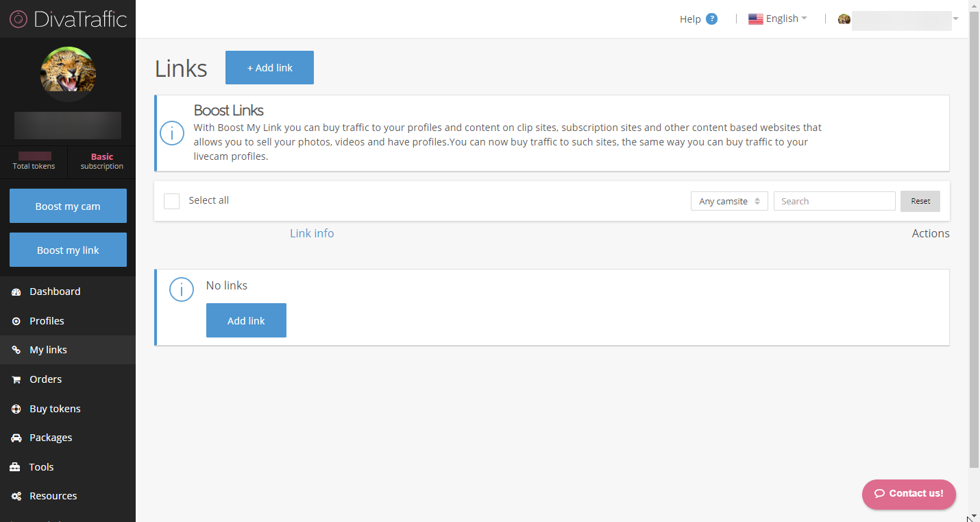The image size is (980, 522).
Task: Click the Buy tokens lifebuoy icon
Action: (16, 409)
